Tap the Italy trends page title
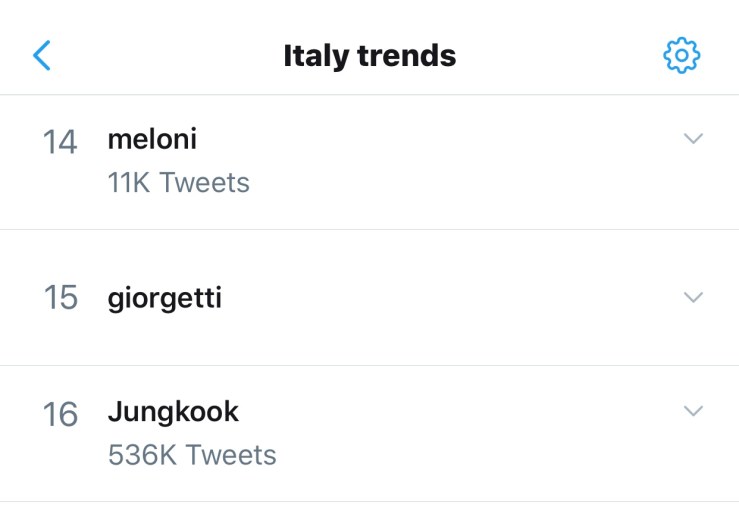Image resolution: width=739 pixels, height=508 pixels. (369, 55)
